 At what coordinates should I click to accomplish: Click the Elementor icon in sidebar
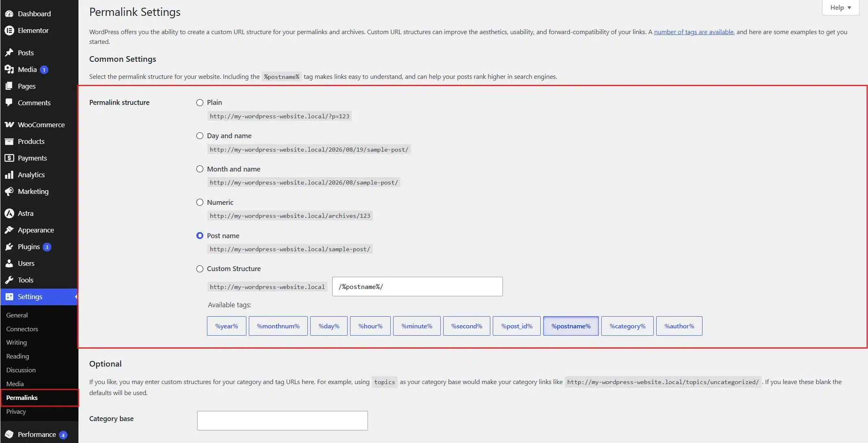click(x=9, y=30)
